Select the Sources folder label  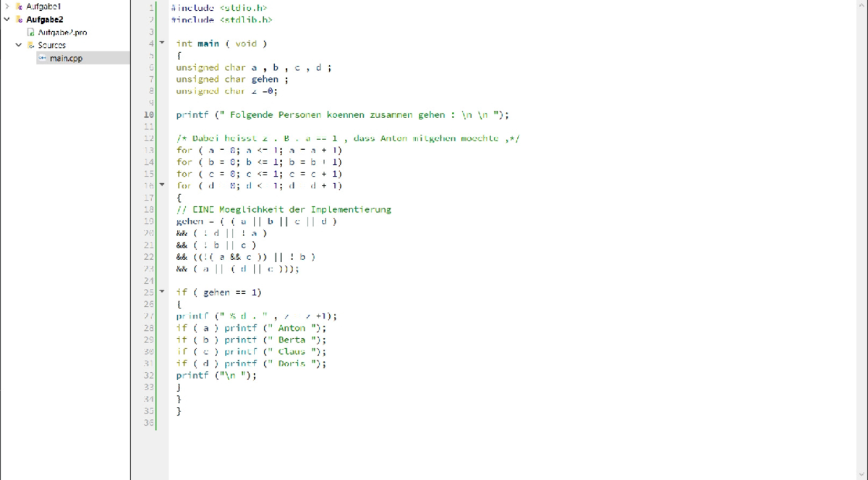(x=52, y=45)
